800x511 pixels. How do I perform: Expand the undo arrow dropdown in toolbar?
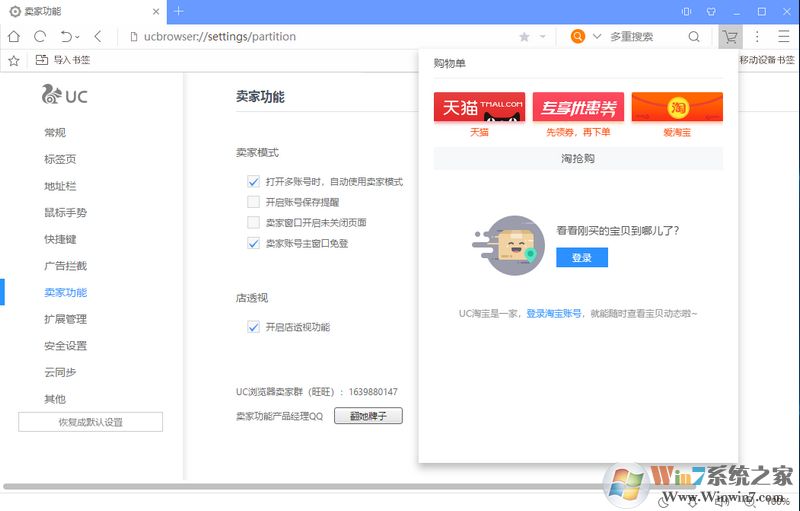point(78,37)
